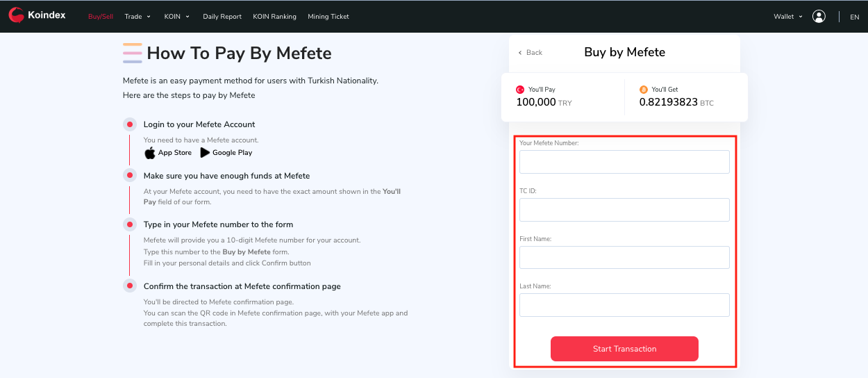Open the Wallet dropdown
868x378 pixels.
point(787,17)
